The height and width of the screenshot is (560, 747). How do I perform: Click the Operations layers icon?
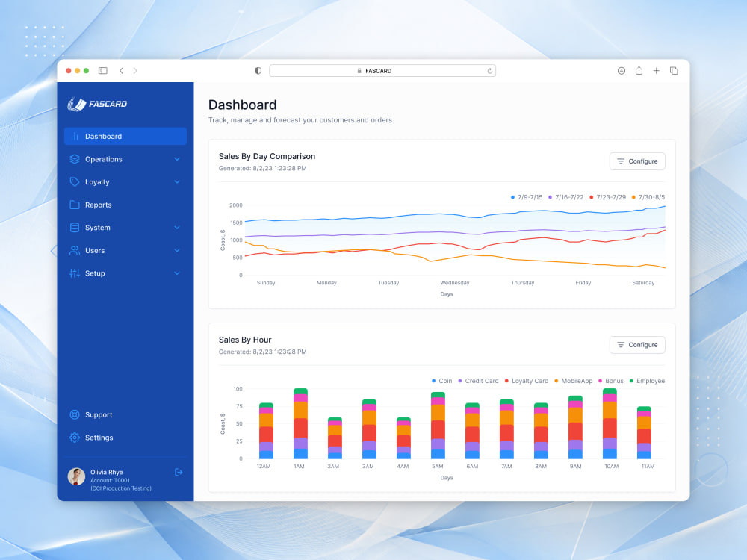point(75,159)
